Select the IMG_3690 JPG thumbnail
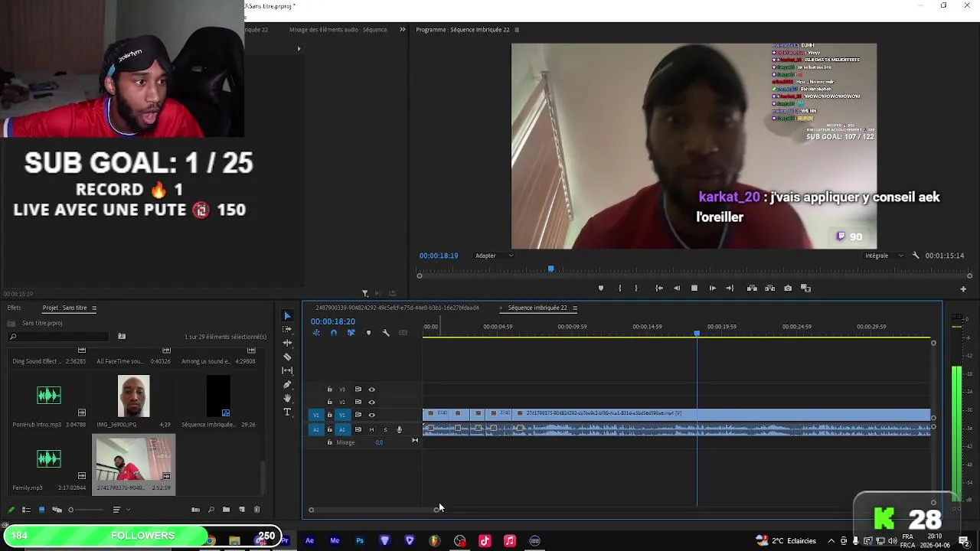Image resolution: width=980 pixels, height=551 pixels. [x=134, y=396]
